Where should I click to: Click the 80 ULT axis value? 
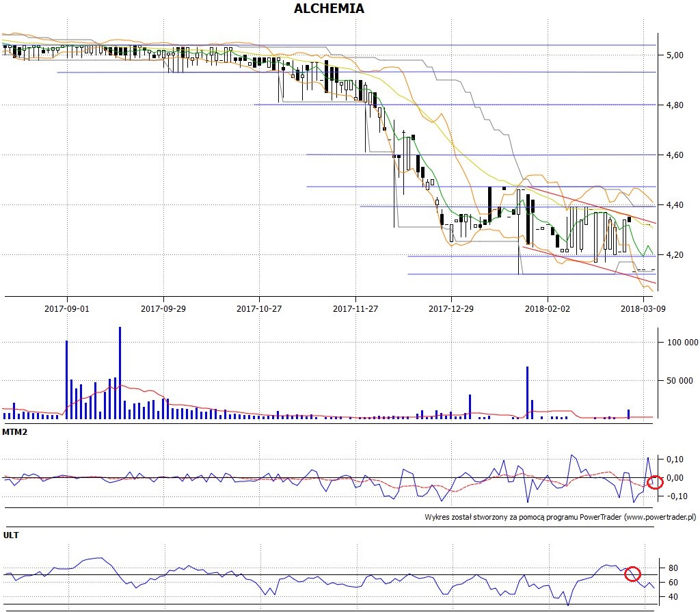tap(673, 568)
